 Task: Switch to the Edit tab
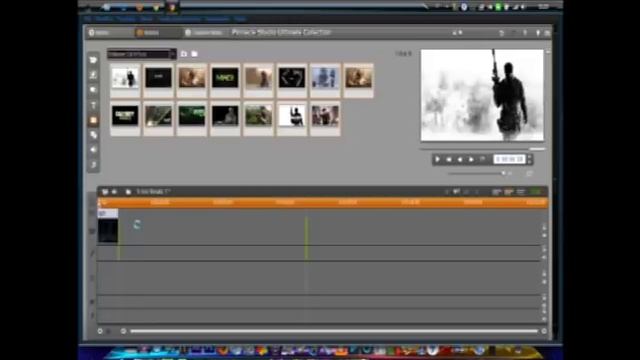147,33
